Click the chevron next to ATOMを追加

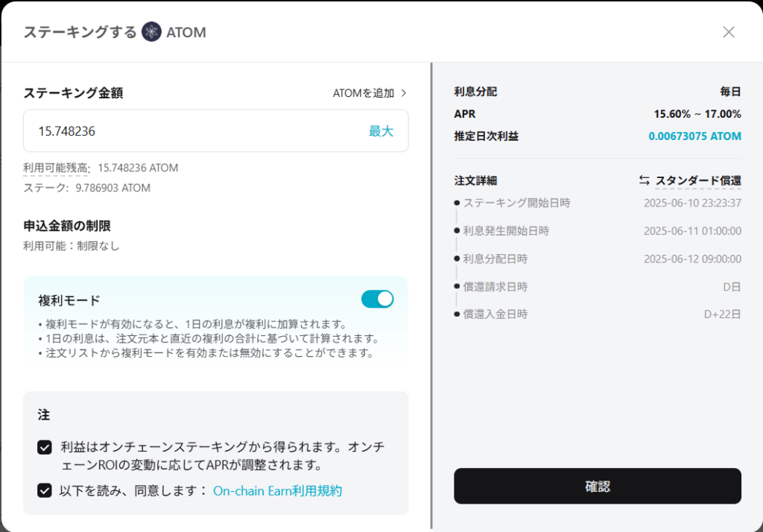403,93
